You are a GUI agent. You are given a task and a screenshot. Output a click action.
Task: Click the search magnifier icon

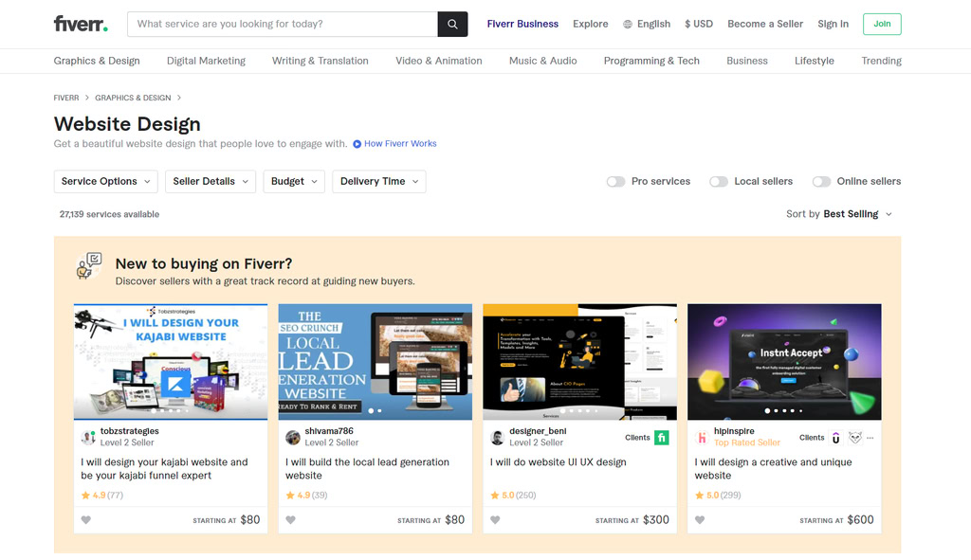pos(451,24)
